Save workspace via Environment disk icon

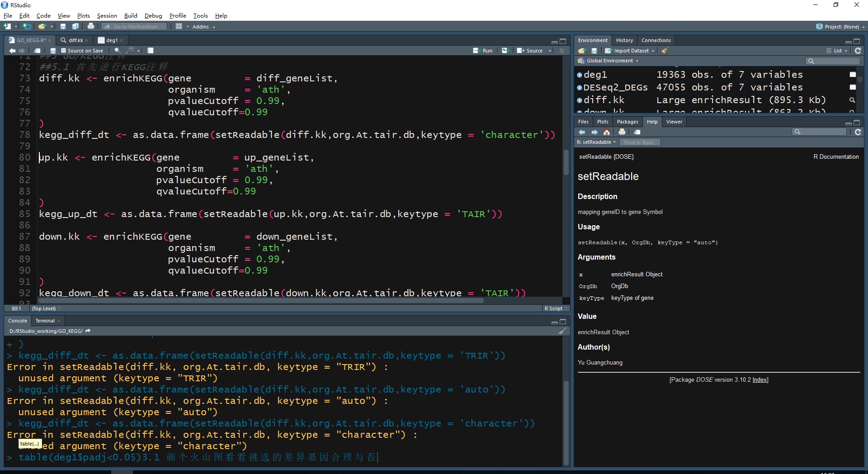(x=594, y=51)
